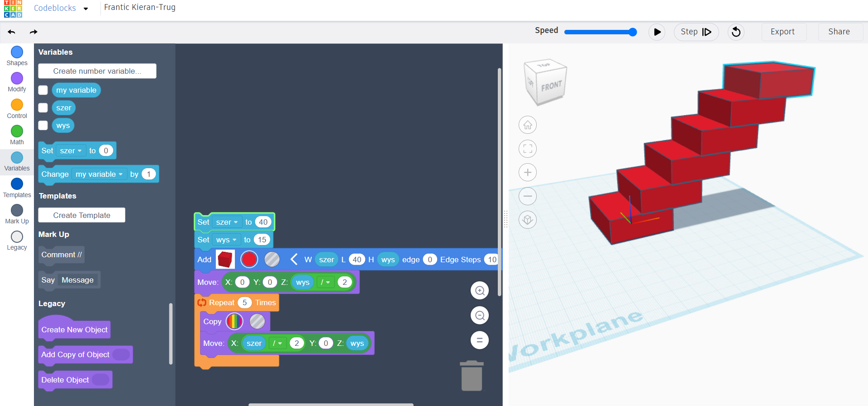The width and height of the screenshot is (868, 406).
Task: Select the Say Message block
Action: (x=69, y=280)
